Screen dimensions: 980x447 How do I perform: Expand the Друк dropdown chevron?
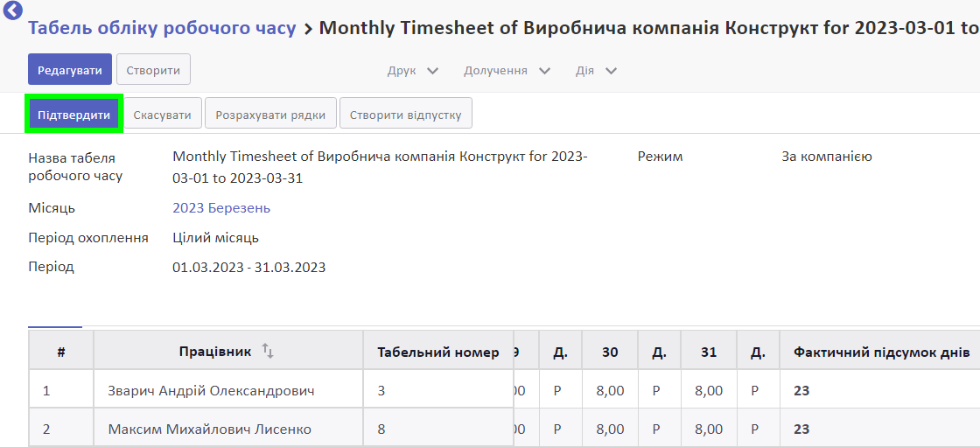[432, 71]
